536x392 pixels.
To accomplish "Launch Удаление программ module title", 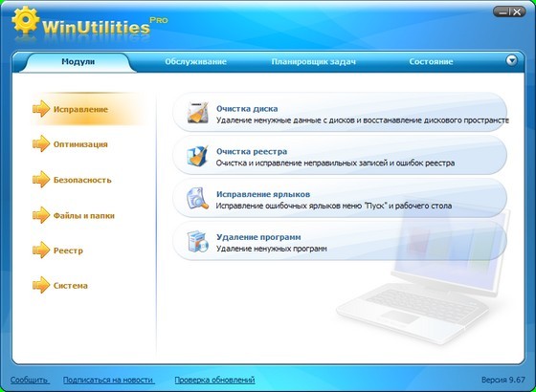I will click(x=258, y=237).
